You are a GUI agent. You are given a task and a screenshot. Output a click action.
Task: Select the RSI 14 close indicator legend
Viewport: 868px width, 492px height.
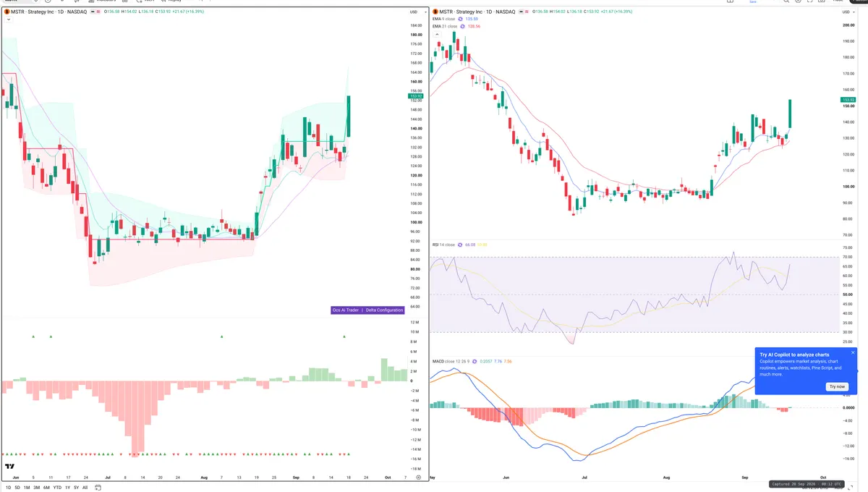tap(443, 245)
